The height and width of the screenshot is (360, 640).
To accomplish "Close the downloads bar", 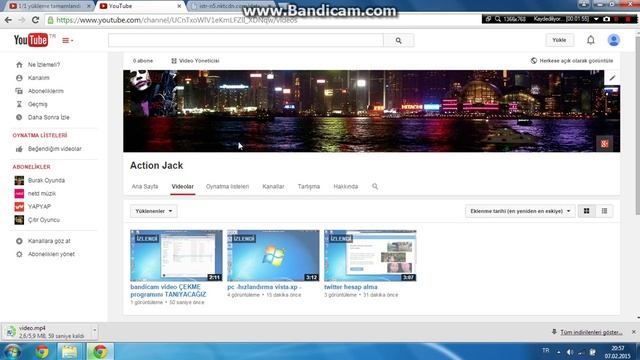I will click(633, 332).
